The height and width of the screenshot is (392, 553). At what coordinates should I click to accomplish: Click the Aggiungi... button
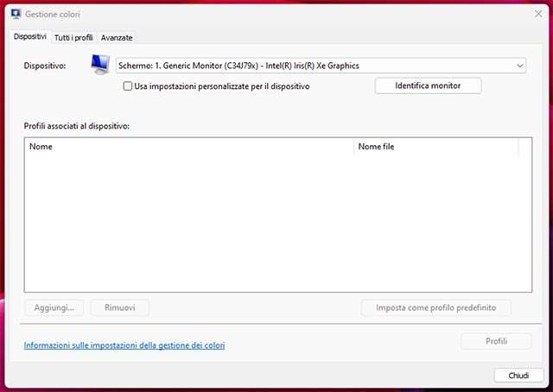[x=54, y=307]
